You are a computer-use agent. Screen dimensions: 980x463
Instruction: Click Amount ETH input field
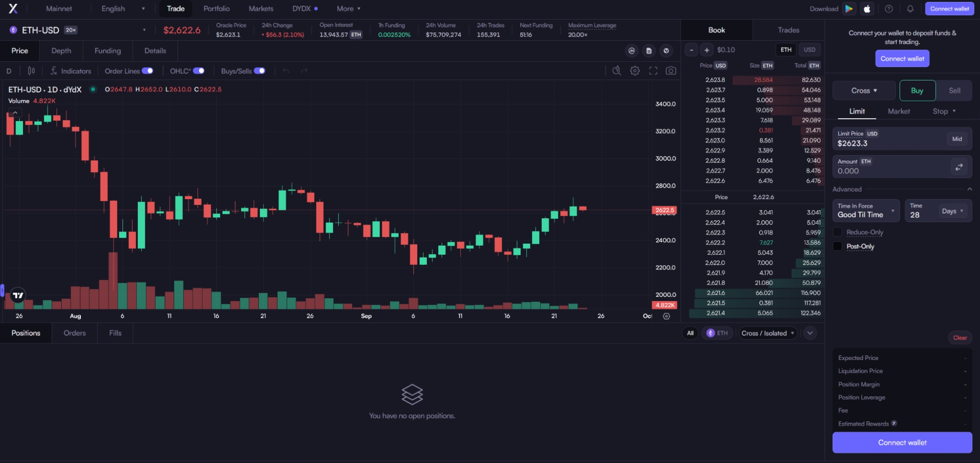coord(902,167)
